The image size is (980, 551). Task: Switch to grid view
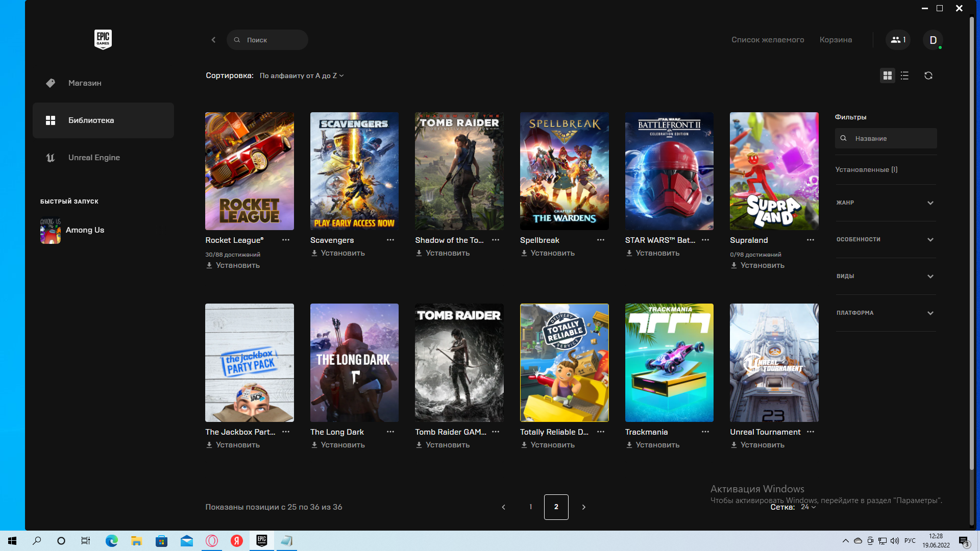point(888,76)
